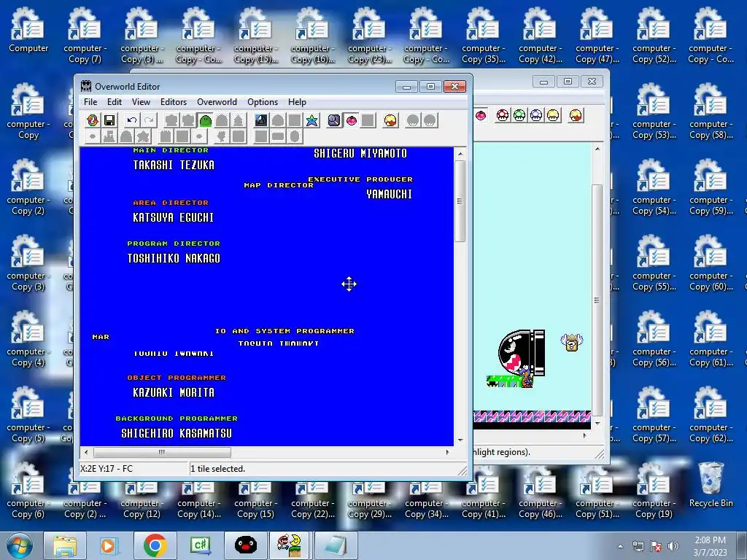Click right arrow of Overworld Editor horizontal scrollbar
The height and width of the screenshot is (560, 747).
coord(447,452)
